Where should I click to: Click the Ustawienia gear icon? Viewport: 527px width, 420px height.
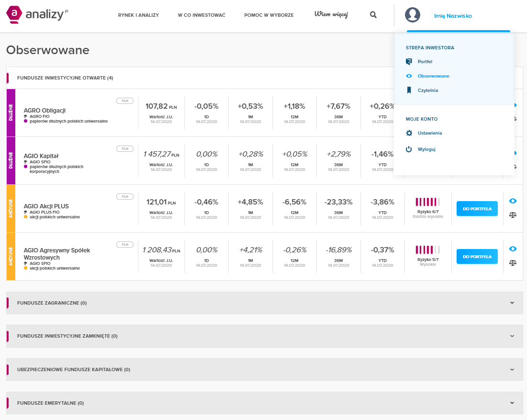click(409, 133)
